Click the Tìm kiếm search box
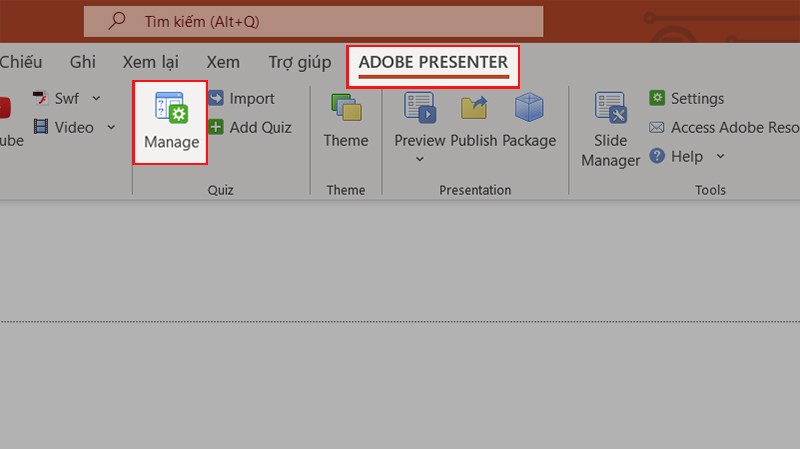Screen dimensions: 800x449 [313, 21]
